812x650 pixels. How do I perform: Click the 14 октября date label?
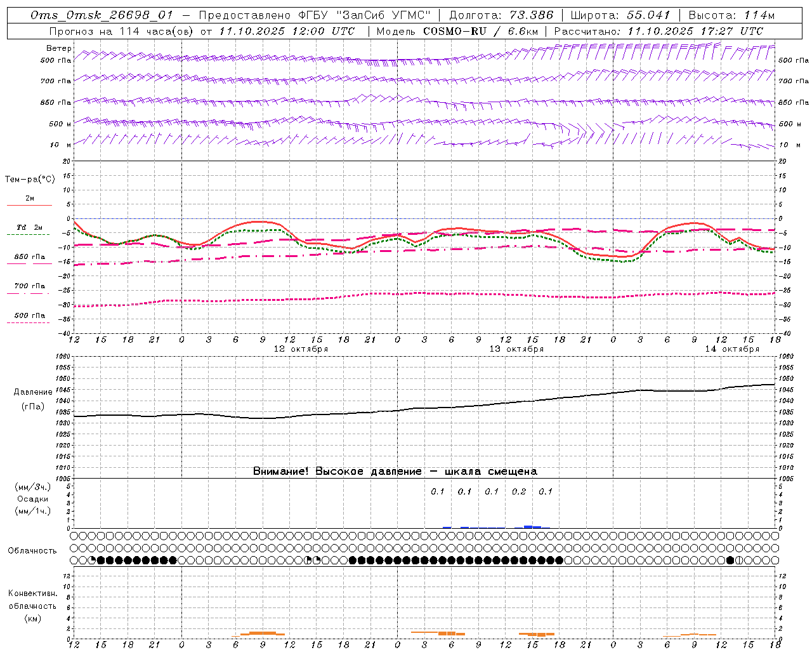click(x=732, y=349)
